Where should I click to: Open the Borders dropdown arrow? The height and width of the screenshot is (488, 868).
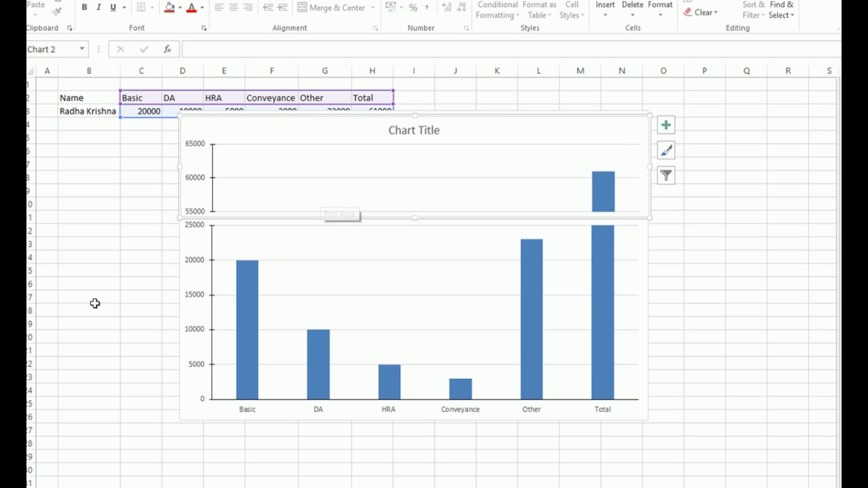click(153, 7)
